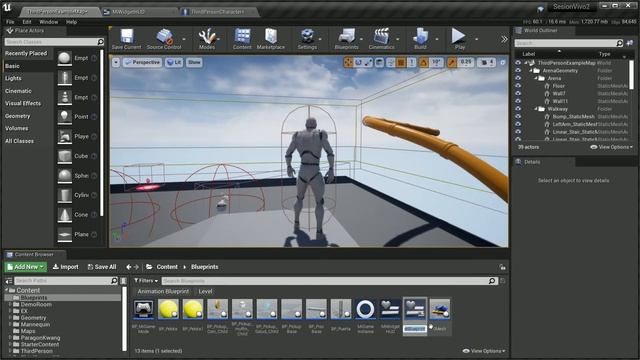Open the 0.25 scale snap value dropdown
The image size is (640, 360).
(x=466, y=62)
